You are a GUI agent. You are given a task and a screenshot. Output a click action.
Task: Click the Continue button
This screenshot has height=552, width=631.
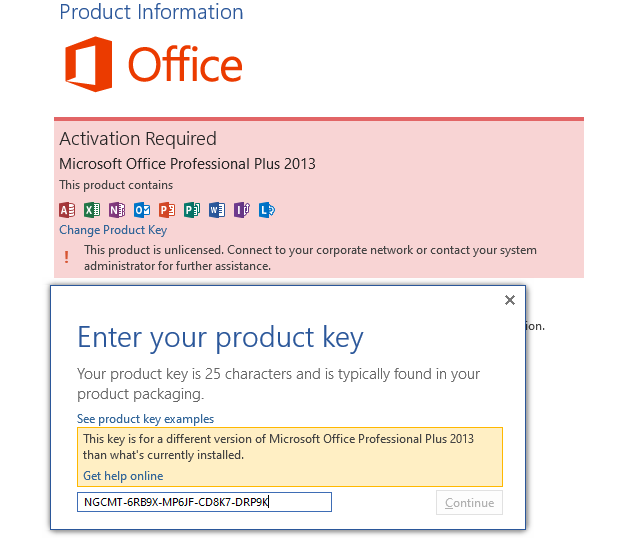(469, 503)
